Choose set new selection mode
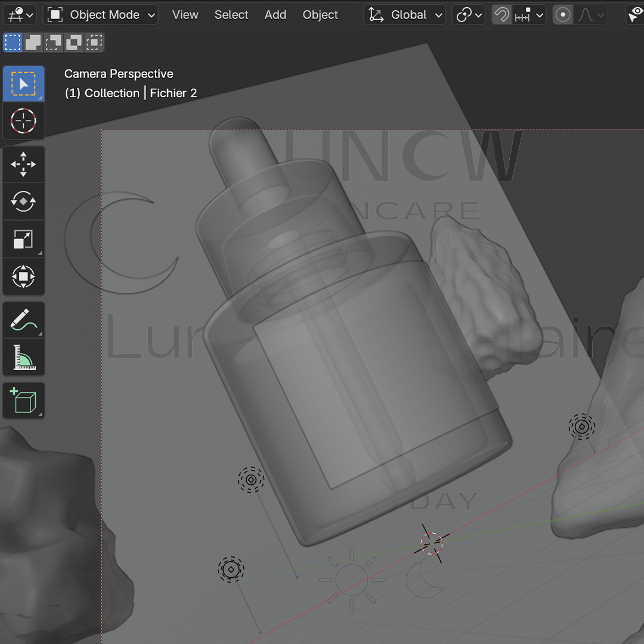Viewport: 644px width, 644px height. click(13, 42)
